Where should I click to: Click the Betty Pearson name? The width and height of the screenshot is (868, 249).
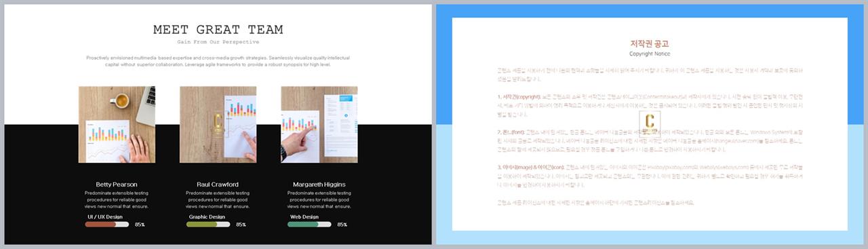coord(117,184)
